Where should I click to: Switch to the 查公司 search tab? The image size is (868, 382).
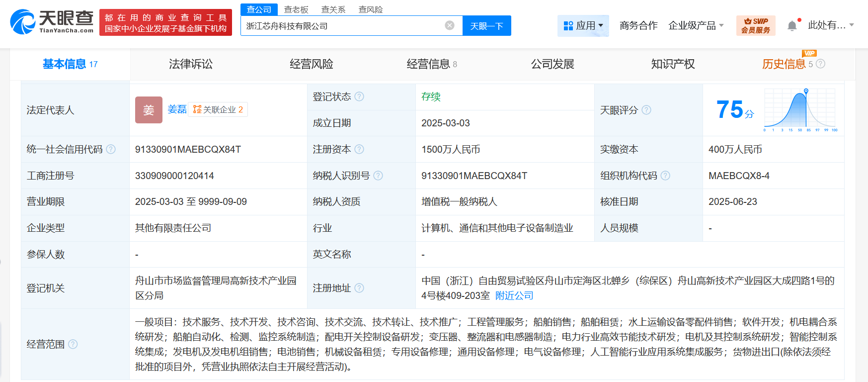click(x=259, y=9)
